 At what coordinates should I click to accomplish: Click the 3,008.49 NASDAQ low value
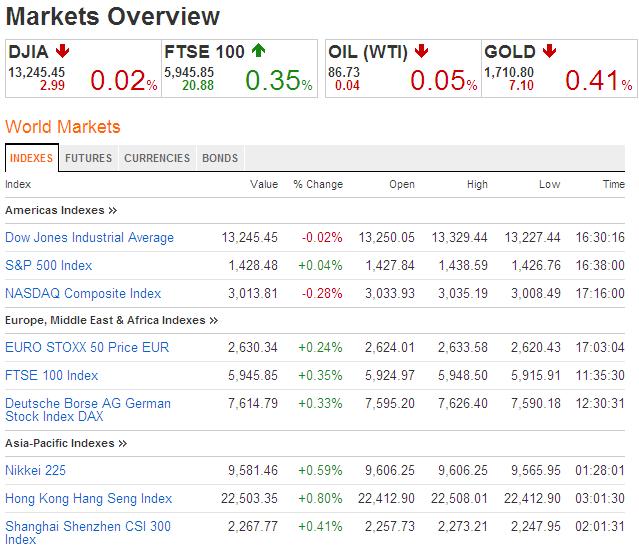pyautogui.click(x=536, y=293)
